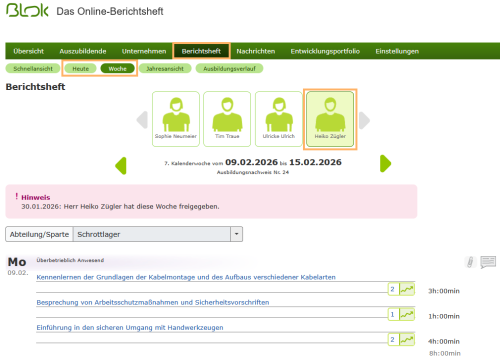Show next trainees with the gray right arrow

[x=364, y=120]
